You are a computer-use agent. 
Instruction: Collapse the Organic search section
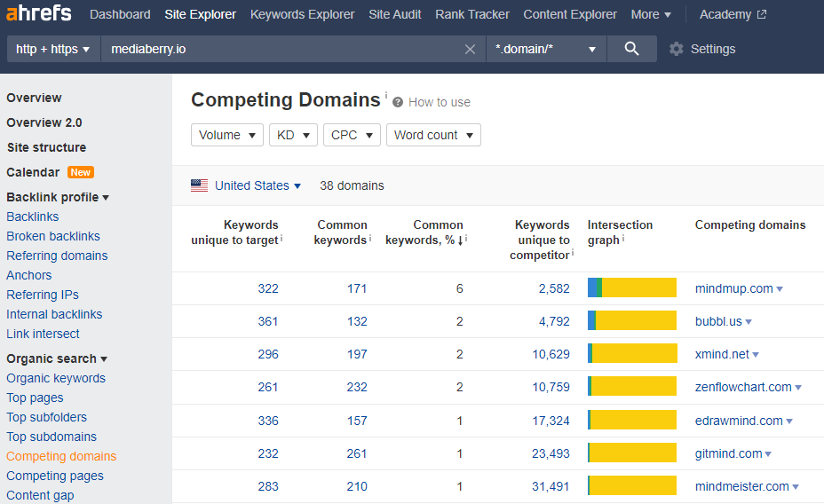(x=57, y=359)
